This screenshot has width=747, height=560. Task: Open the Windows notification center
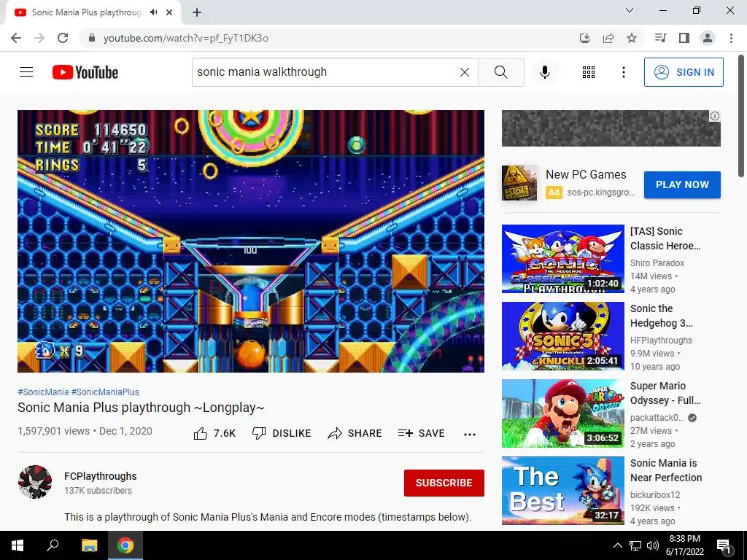724,546
